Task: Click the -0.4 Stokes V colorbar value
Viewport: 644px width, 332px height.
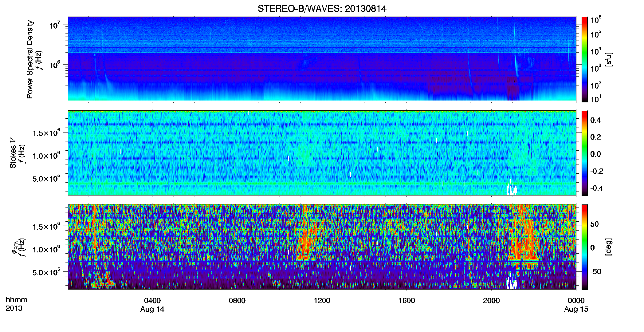Action: [x=596, y=188]
